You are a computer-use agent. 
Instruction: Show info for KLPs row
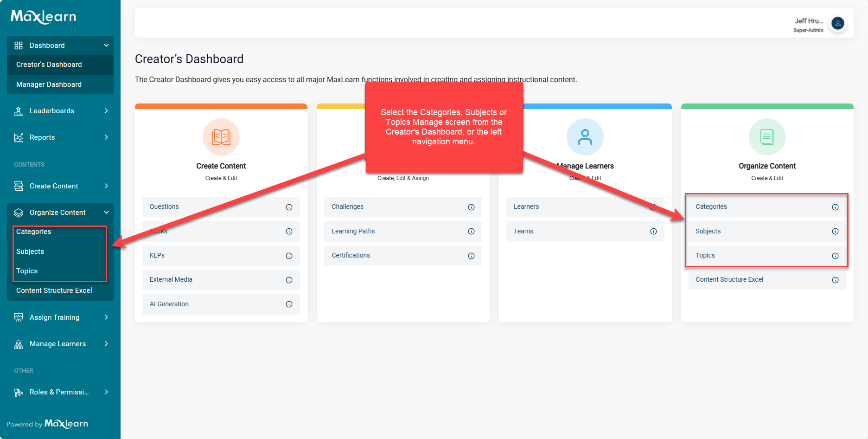(289, 256)
